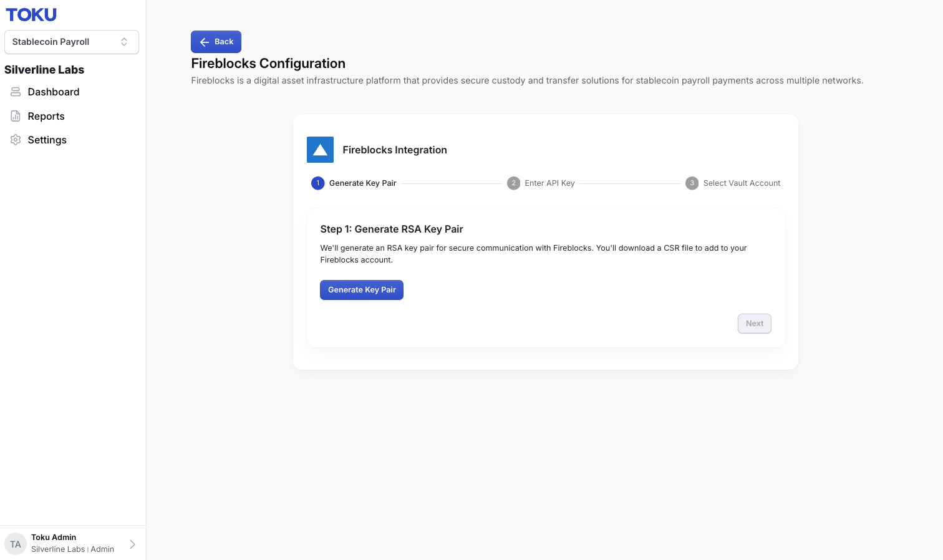Click the TA user avatar

(x=16, y=544)
